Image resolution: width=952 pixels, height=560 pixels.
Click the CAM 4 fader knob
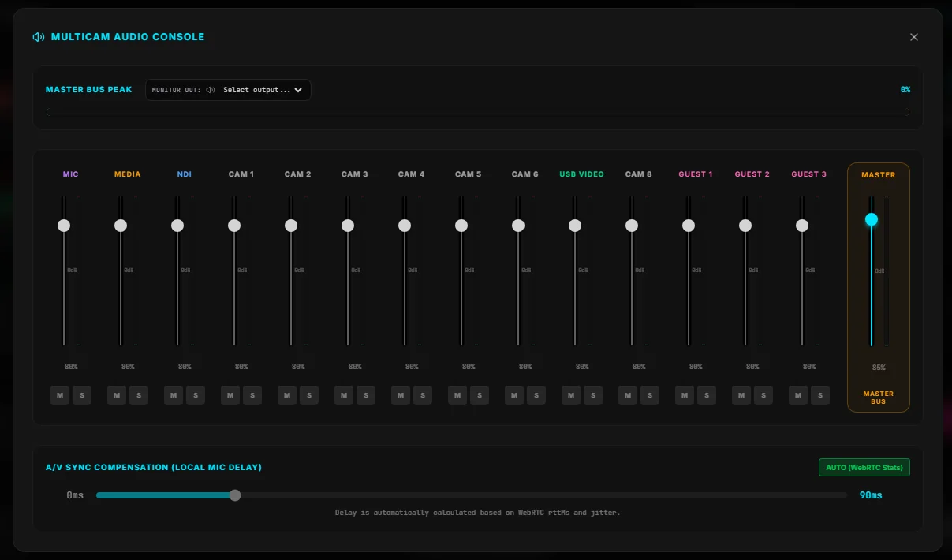405,226
